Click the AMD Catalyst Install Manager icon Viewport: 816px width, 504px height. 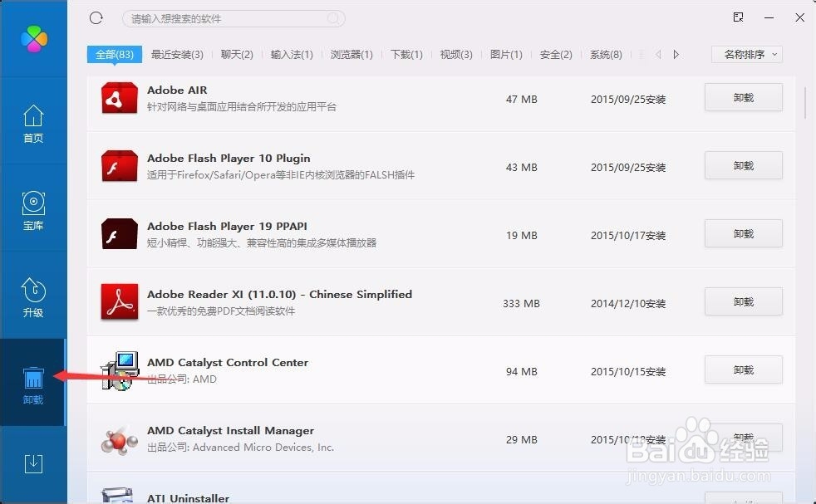tap(119, 440)
